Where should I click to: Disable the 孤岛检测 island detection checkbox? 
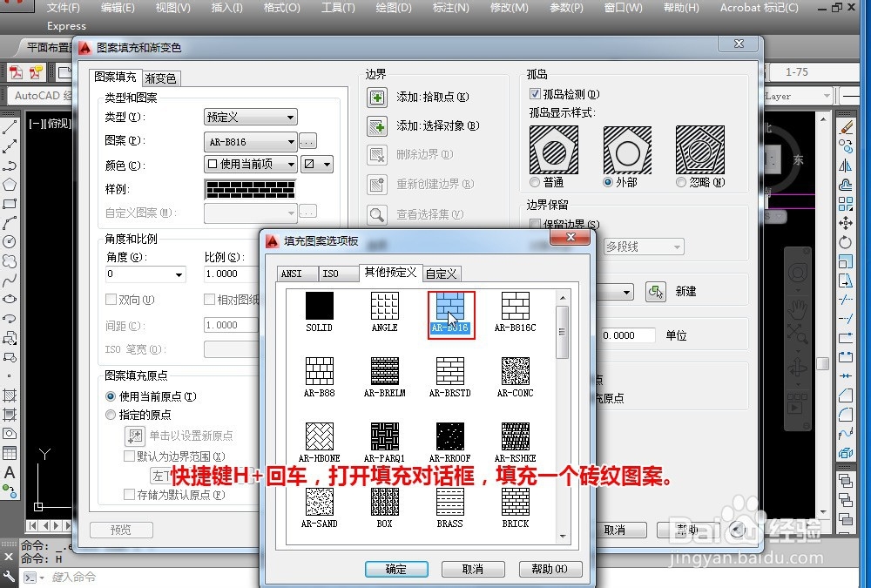[535, 95]
